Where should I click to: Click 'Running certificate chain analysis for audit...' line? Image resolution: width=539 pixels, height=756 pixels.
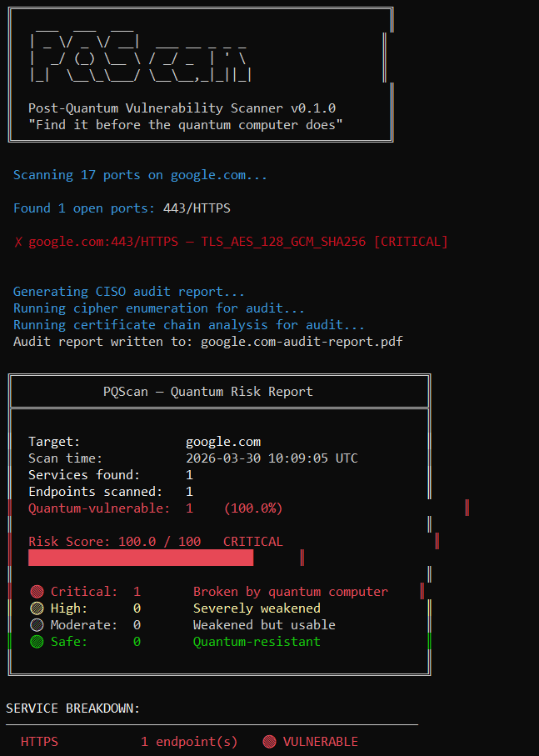click(x=189, y=325)
